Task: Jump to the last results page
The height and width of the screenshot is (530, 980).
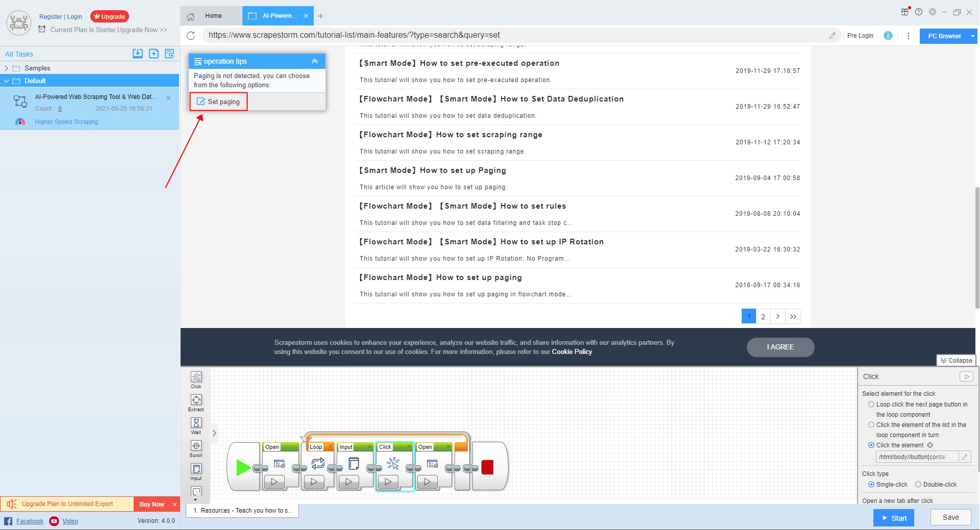Action: (x=793, y=316)
